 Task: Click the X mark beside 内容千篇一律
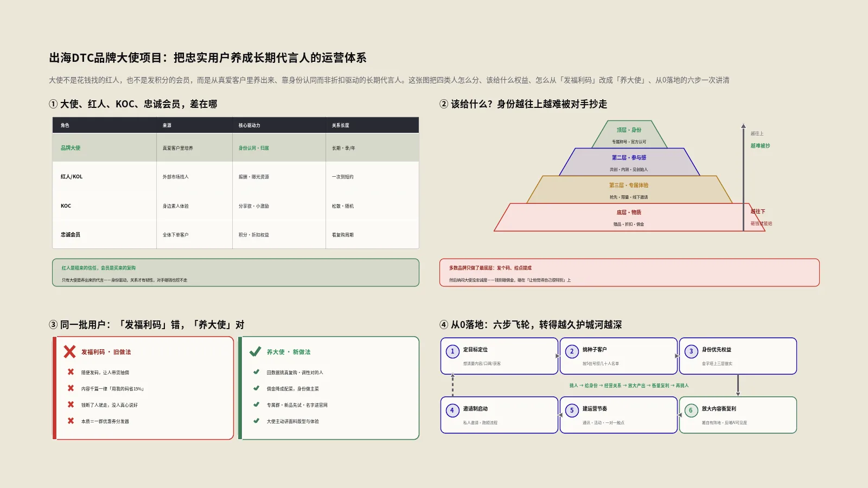click(x=71, y=388)
